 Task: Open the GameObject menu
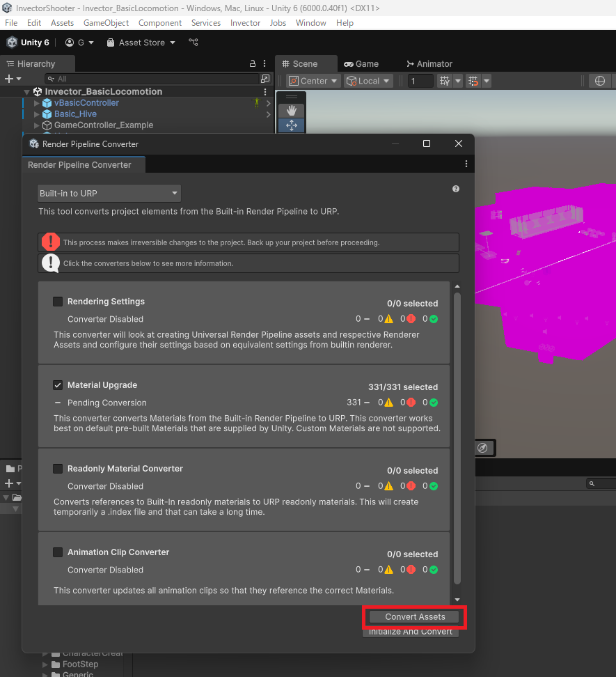click(106, 23)
